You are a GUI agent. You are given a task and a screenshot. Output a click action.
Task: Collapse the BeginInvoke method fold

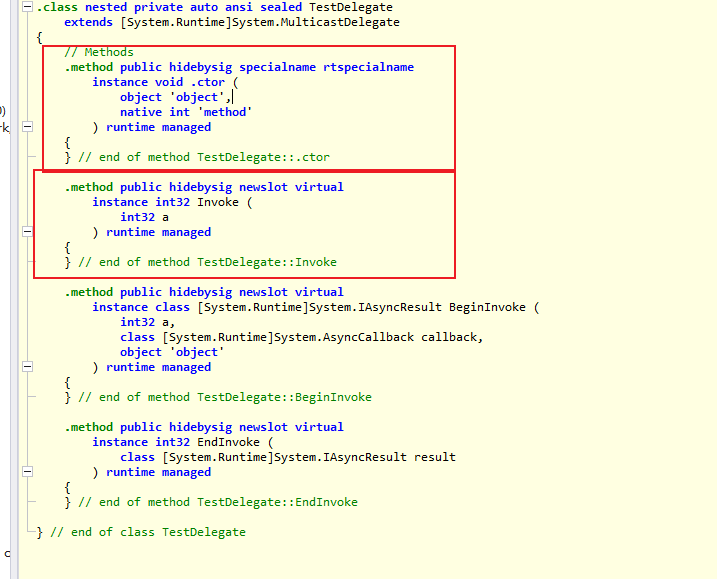click(x=27, y=367)
